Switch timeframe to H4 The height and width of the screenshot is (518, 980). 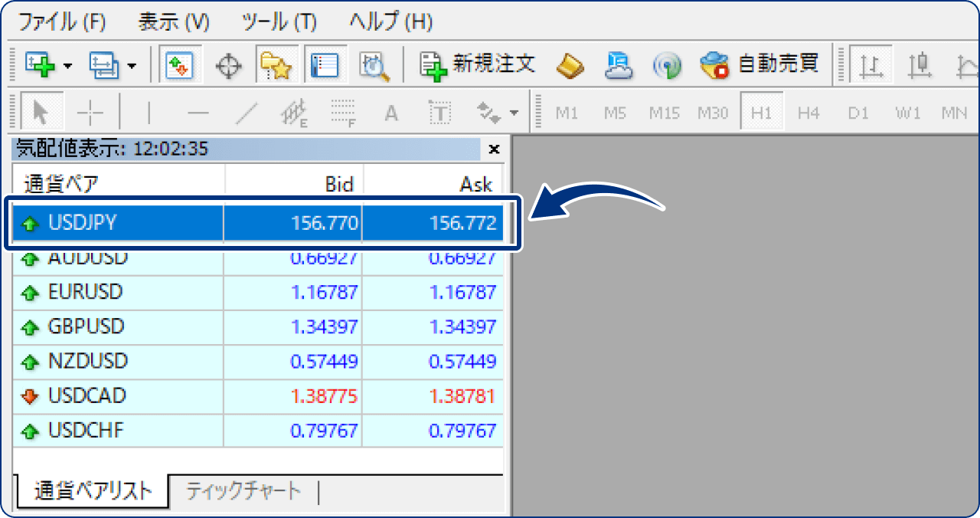[x=810, y=113]
